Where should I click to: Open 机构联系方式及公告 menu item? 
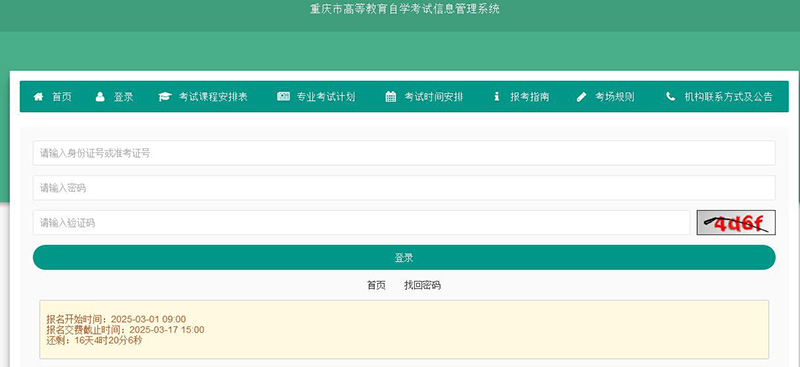[x=729, y=97]
